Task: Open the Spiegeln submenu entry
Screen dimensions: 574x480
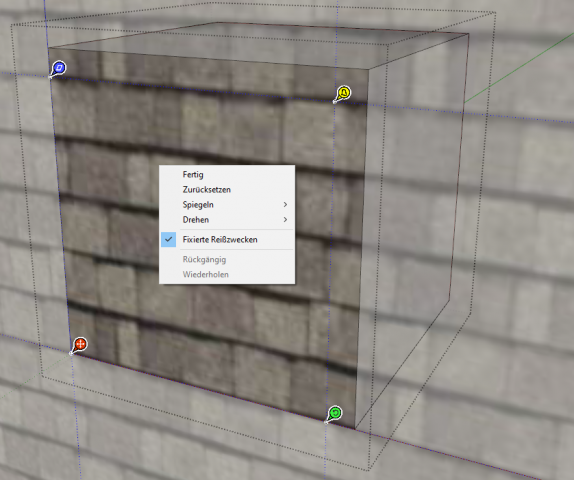Action: pos(198,205)
